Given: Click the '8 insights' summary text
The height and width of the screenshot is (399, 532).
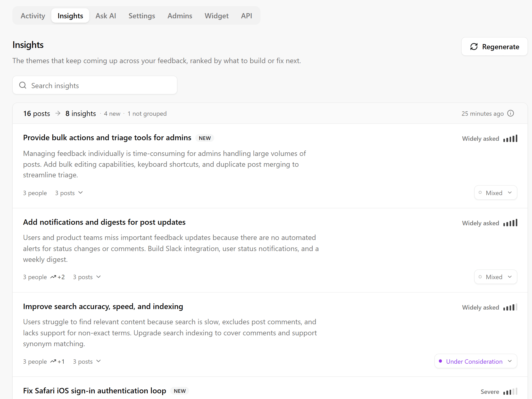Looking at the screenshot, I should tap(81, 113).
